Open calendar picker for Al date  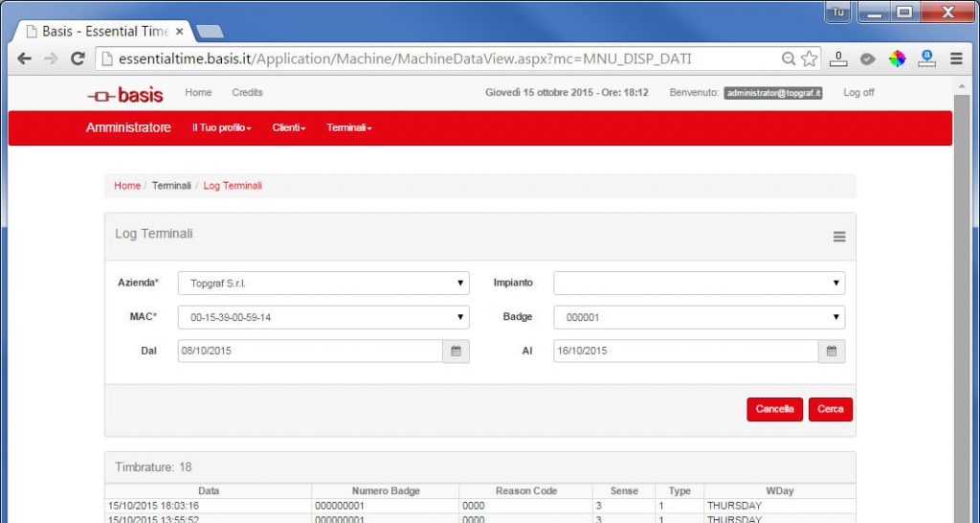tap(831, 352)
